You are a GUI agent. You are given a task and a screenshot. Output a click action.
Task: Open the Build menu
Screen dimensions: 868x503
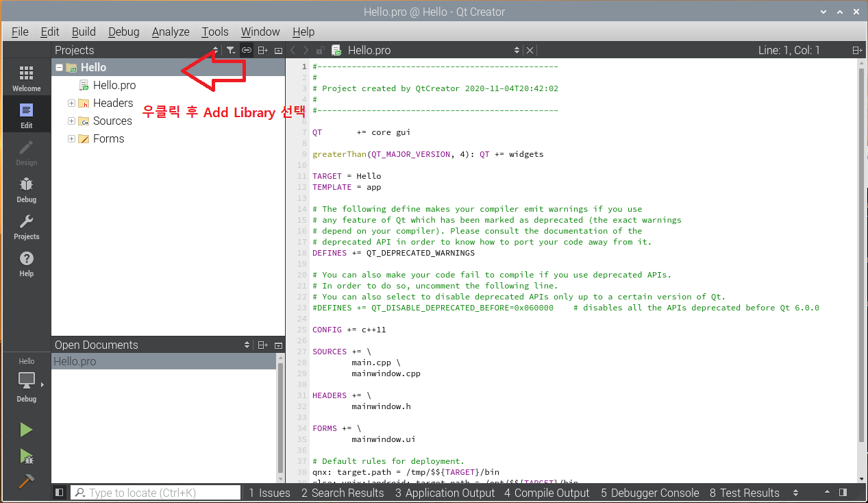point(84,32)
